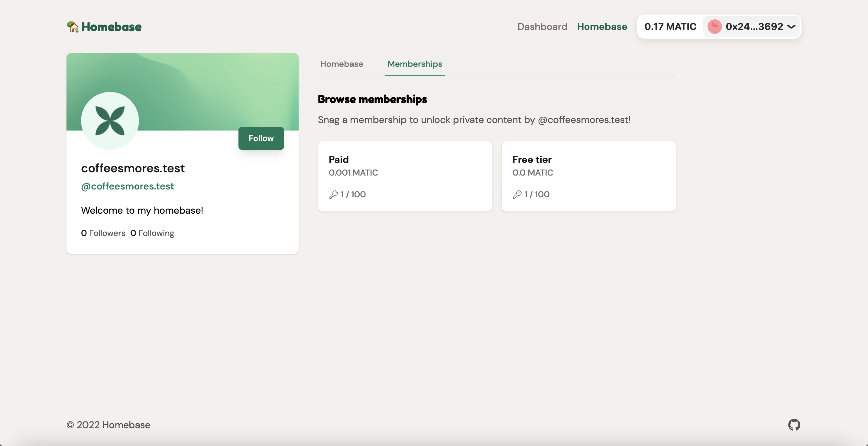
Task: Click the 0.001 MATIC price text
Action: pyautogui.click(x=354, y=173)
